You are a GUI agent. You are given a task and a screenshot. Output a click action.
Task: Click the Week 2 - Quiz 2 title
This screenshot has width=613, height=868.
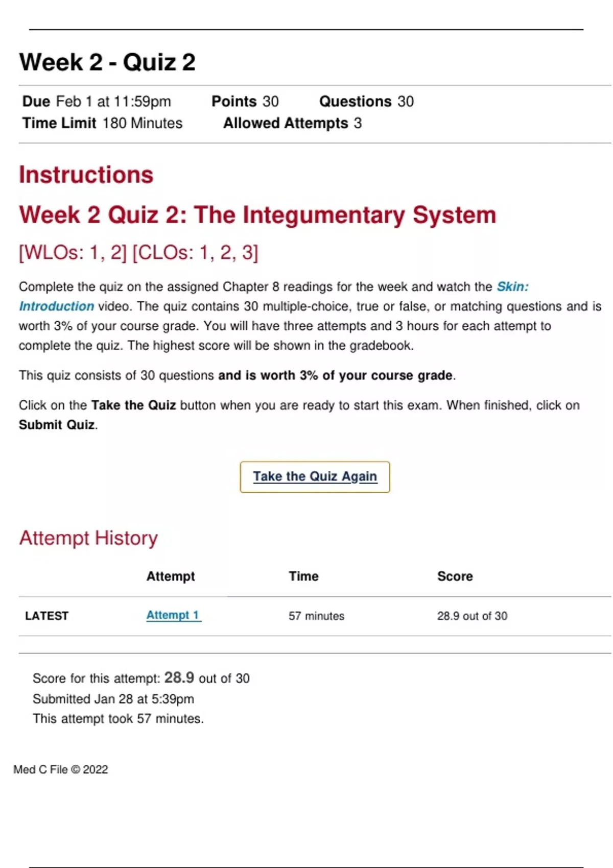tap(107, 62)
